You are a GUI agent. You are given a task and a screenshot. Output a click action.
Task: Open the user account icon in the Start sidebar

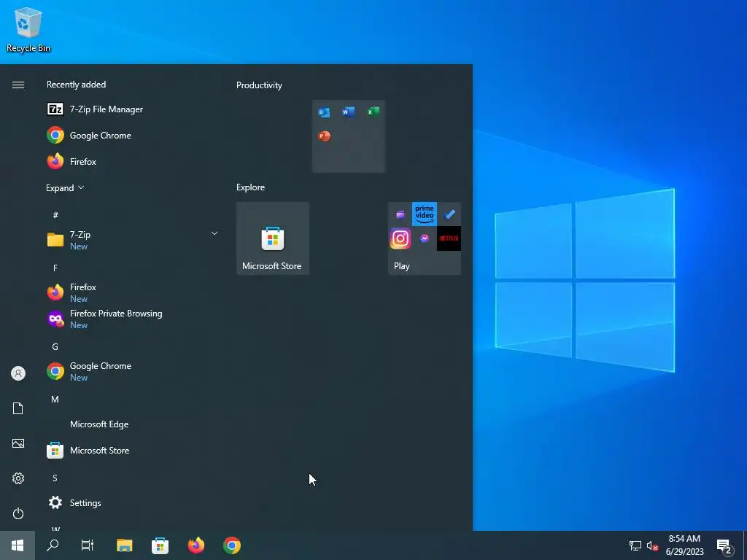point(18,373)
